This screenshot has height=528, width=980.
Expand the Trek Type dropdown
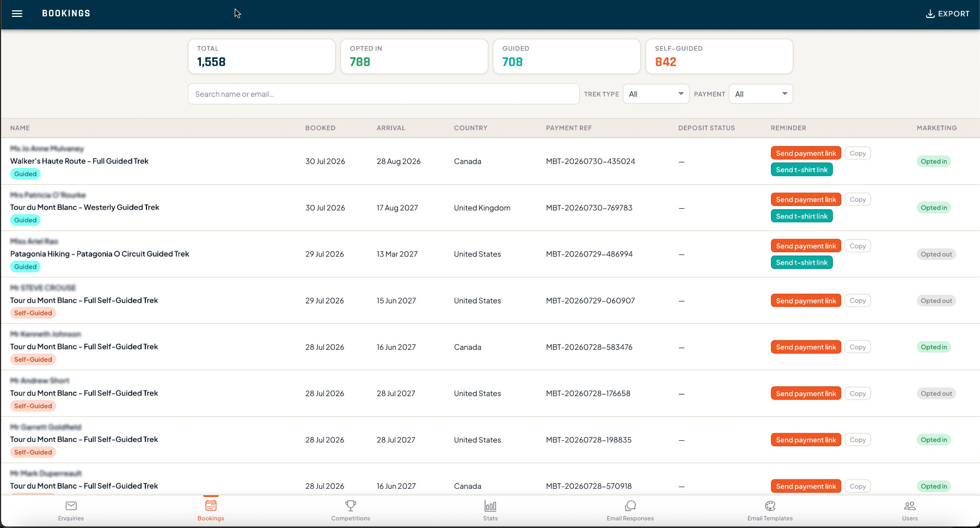tap(656, 94)
